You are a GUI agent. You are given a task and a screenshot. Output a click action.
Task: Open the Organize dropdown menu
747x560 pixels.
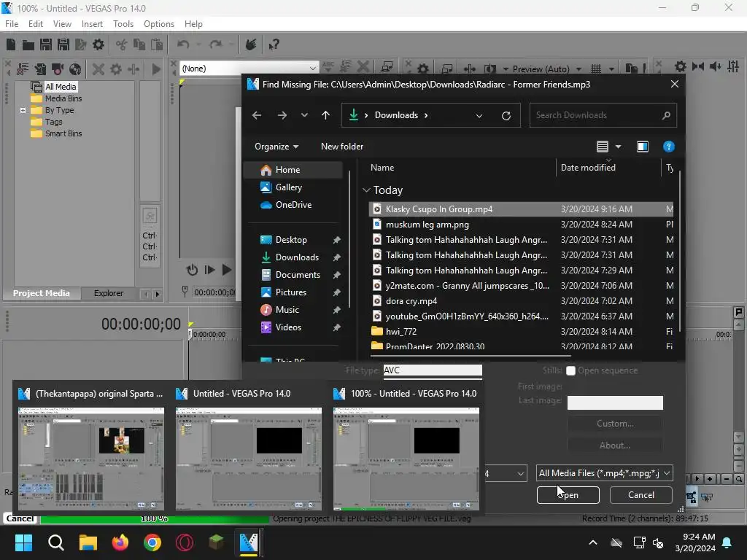pyautogui.click(x=276, y=147)
